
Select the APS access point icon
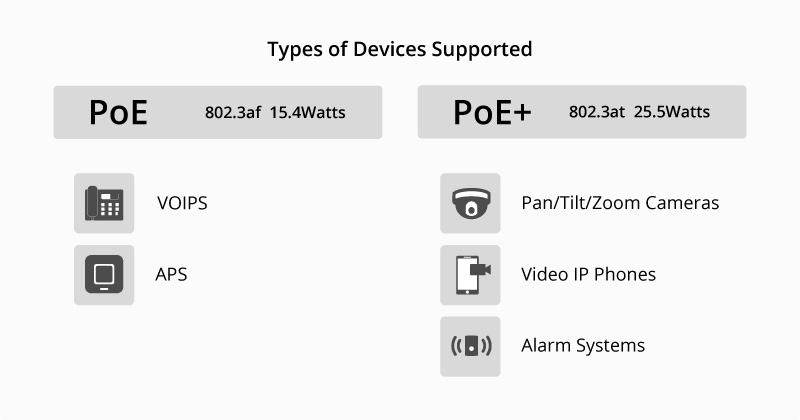[x=104, y=274]
